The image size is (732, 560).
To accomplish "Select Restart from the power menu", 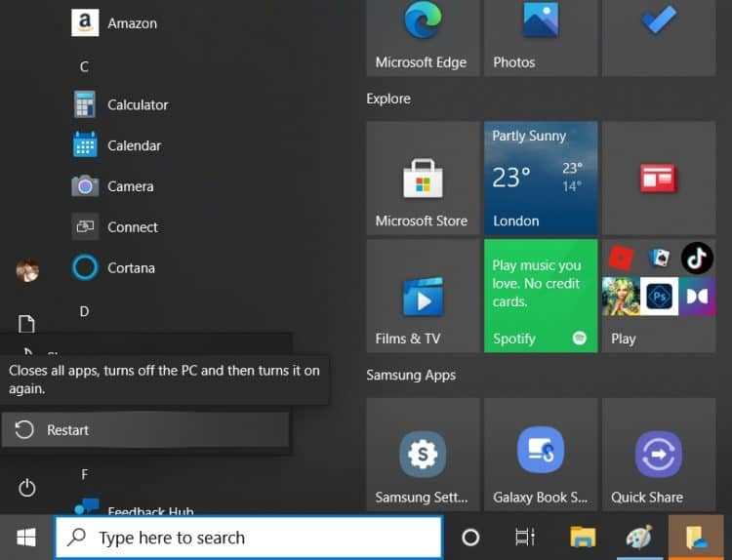I will coord(145,430).
